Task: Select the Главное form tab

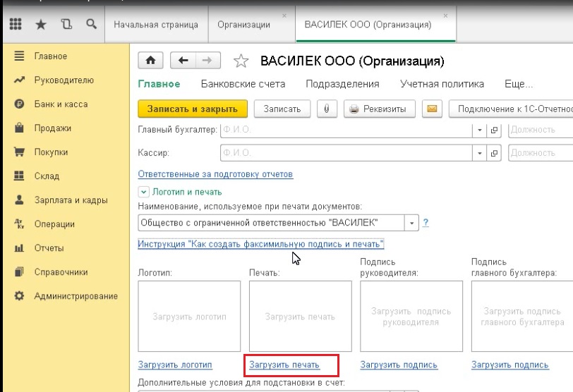Action: pyautogui.click(x=159, y=84)
